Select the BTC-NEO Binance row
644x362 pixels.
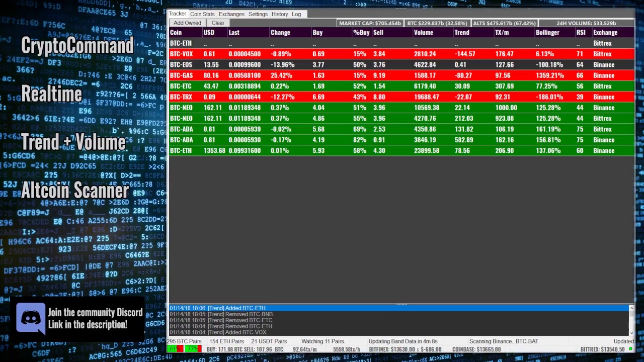pos(401,108)
